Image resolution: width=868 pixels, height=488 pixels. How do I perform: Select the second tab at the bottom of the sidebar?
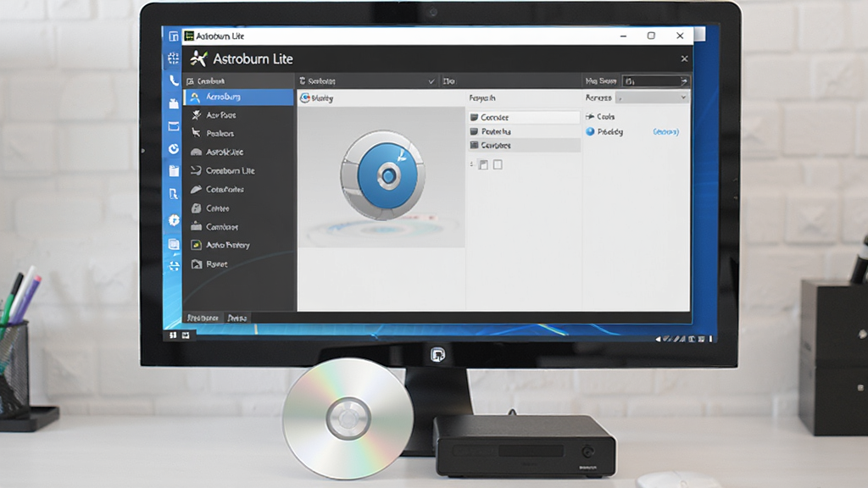pos(237,318)
